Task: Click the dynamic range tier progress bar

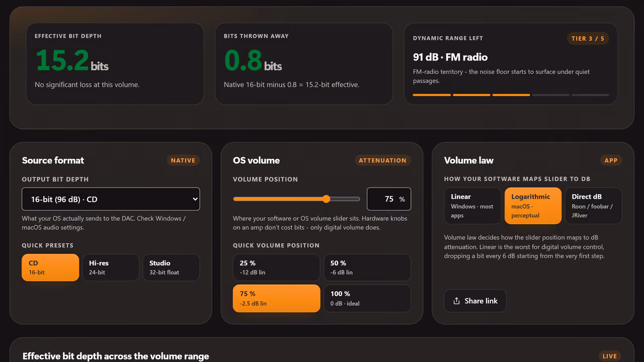Action: click(x=511, y=95)
